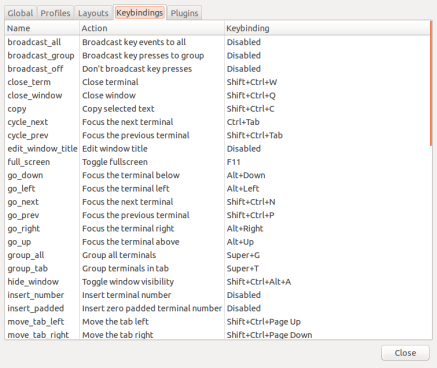Click the Close button
Image resolution: width=437 pixels, height=368 pixels.
(405, 353)
